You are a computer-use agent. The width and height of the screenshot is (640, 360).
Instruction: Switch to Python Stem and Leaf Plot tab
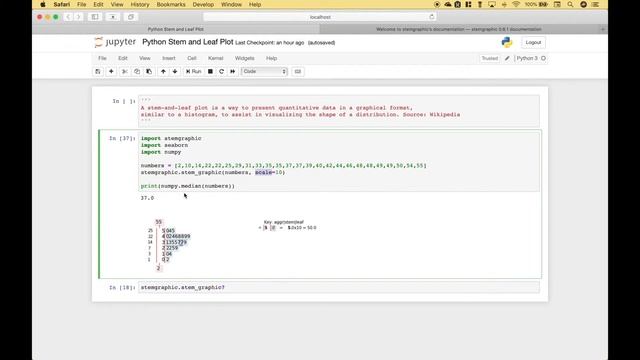tap(176, 29)
